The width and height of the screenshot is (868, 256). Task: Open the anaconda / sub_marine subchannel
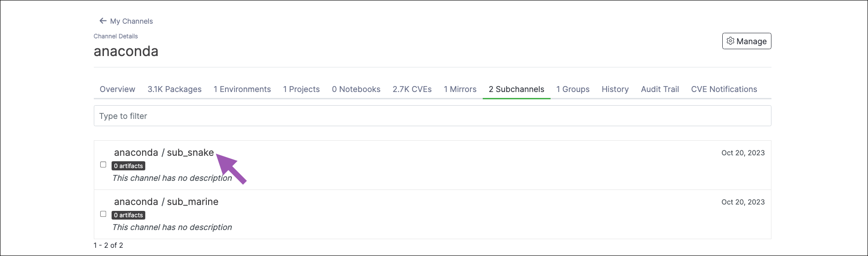[x=166, y=202]
